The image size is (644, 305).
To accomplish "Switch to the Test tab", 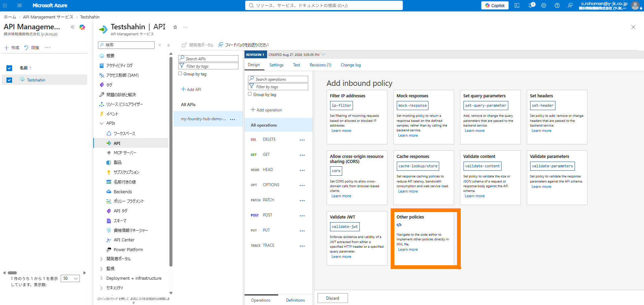I will pos(296,65).
